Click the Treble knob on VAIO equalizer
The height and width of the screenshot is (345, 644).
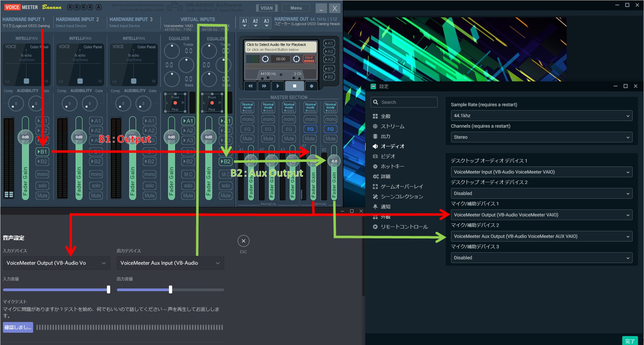172,51
